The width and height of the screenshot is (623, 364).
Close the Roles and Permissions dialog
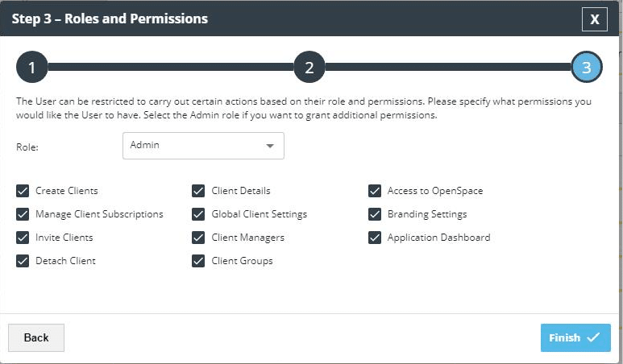click(x=595, y=19)
